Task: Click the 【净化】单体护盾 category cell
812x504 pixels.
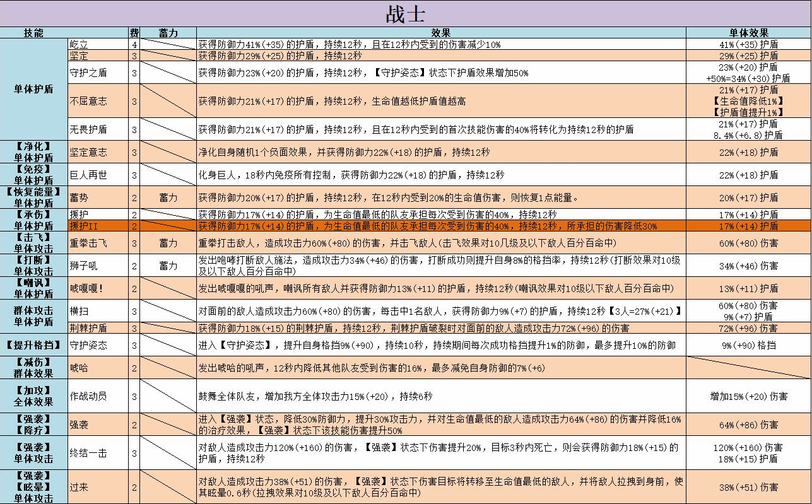Action: pos(33,152)
